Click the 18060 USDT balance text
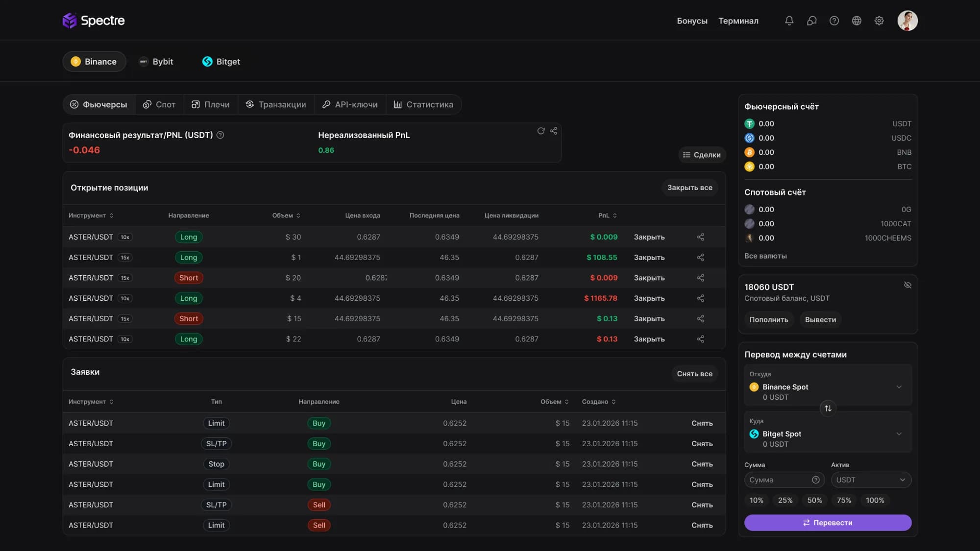Viewport: 980px width, 551px height. click(769, 287)
